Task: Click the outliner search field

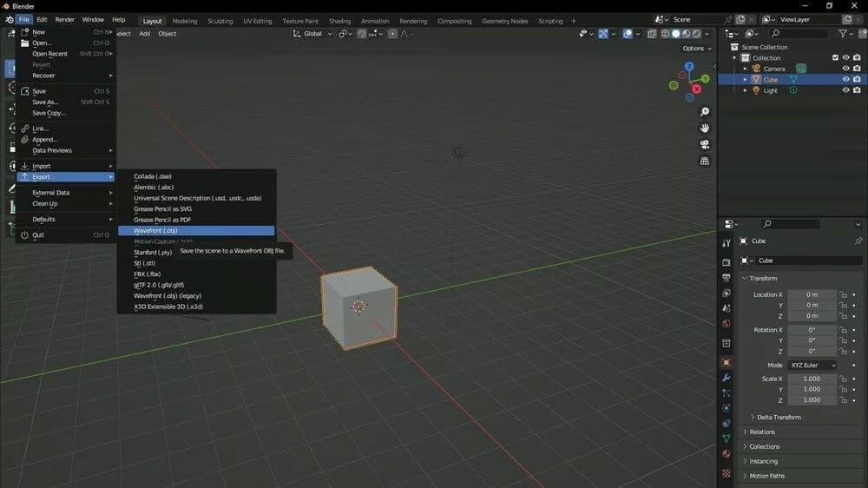Action: click(799, 34)
